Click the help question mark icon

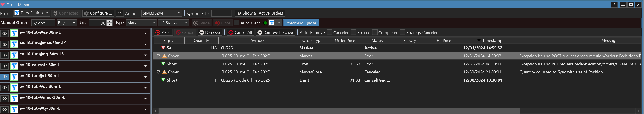coord(614,5)
